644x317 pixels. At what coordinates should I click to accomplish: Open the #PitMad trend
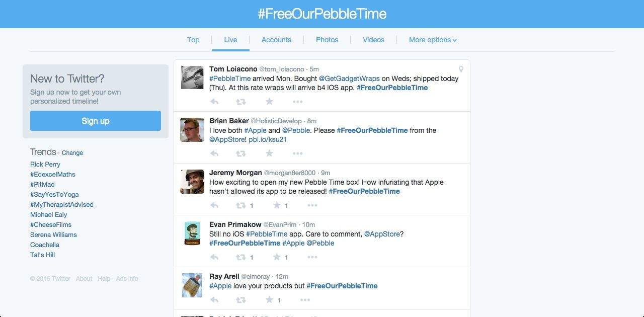[42, 184]
